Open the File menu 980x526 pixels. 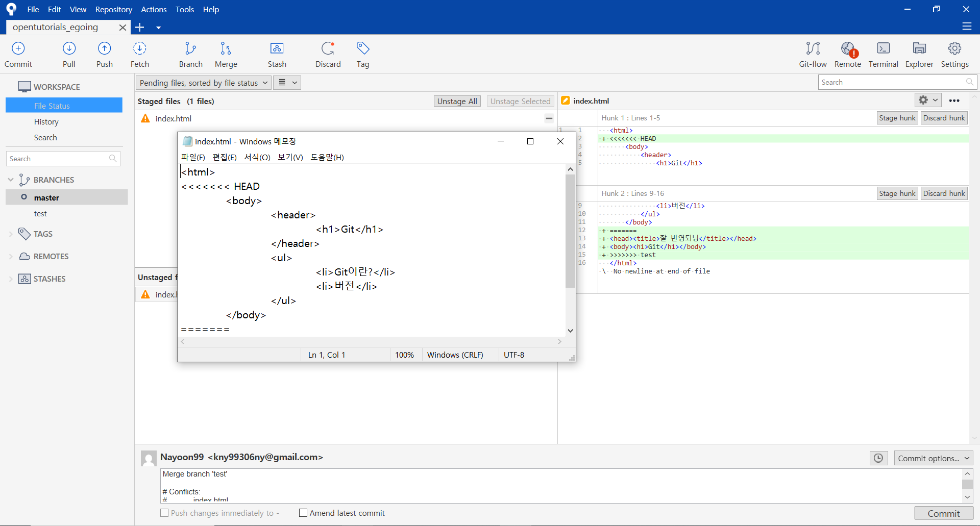pyautogui.click(x=33, y=9)
